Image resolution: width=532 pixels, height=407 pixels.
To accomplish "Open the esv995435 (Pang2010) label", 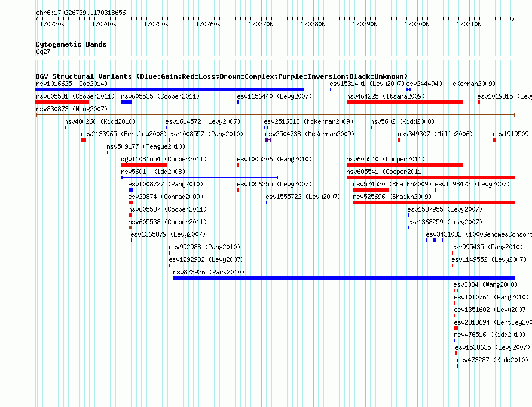I will (487, 247).
